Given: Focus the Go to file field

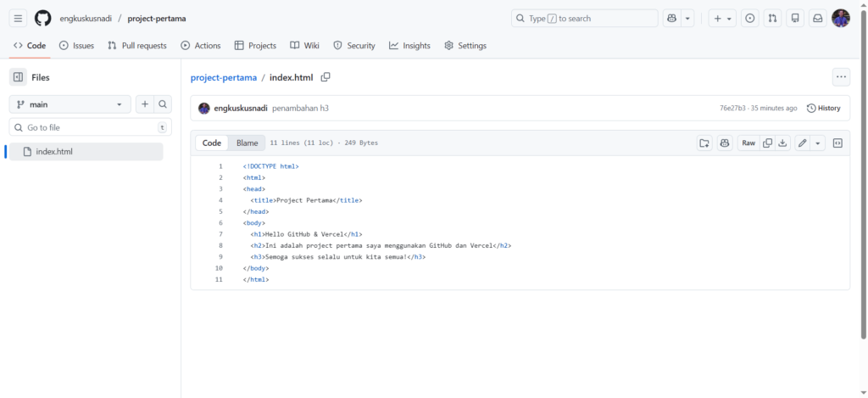Looking at the screenshot, I should pos(90,127).
